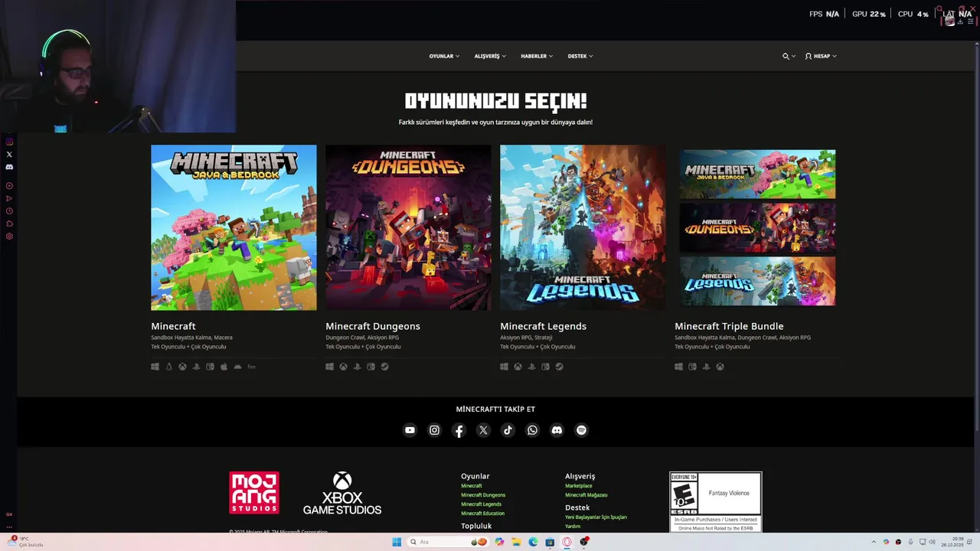Viewport: 980px width, 551px height.
Task: Open the WhatsApp social icon
Action: pos(532,430)
